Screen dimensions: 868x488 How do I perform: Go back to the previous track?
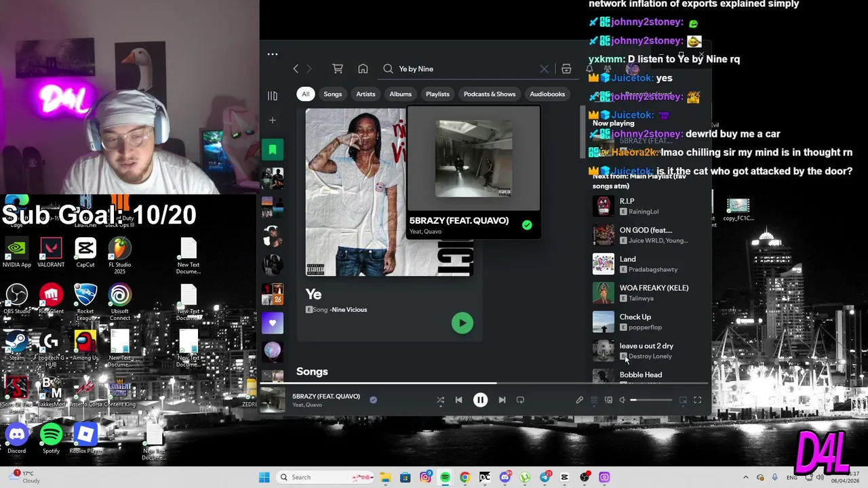pyautogui.click(x=458, y=400)
